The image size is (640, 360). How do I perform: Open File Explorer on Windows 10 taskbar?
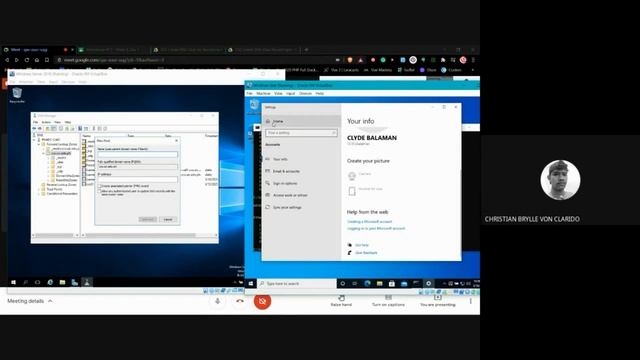click(x=380, y=283)
